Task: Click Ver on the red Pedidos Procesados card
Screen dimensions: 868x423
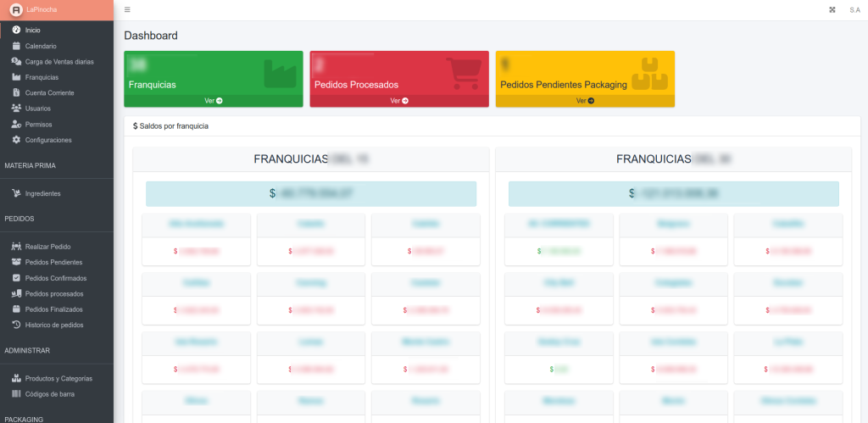Action: (x=399, y=101)
